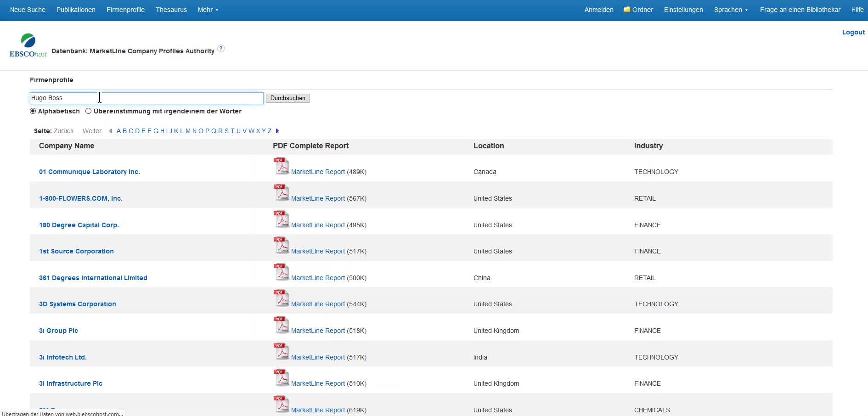Viewport: 868px width, 416px height.
Task: Open the Ordner folder
Action: (638, 10)
